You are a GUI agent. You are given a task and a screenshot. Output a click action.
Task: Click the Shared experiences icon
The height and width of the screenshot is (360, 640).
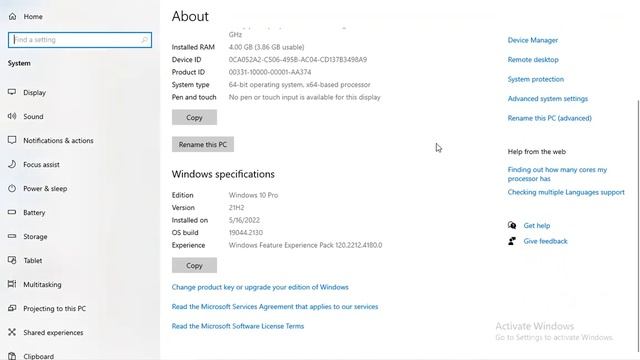pyautogui.click(x=12, y=332)
